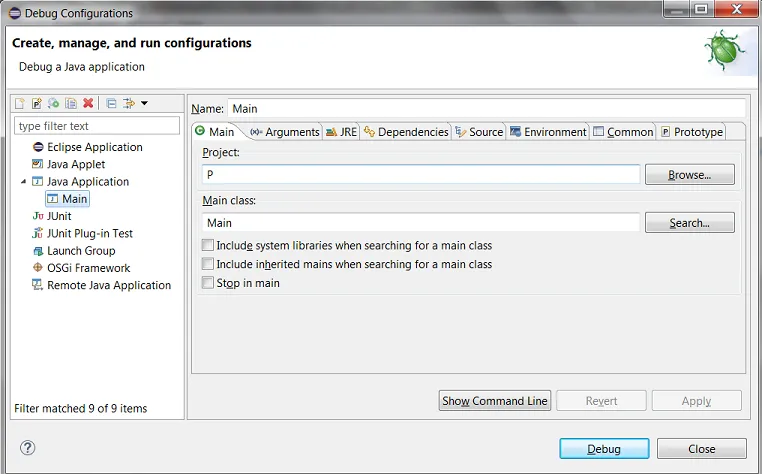The height and width of the screenshot is (474, 762).
Task: Select Launch Group text entry
Action: click(x=81, y=251)
